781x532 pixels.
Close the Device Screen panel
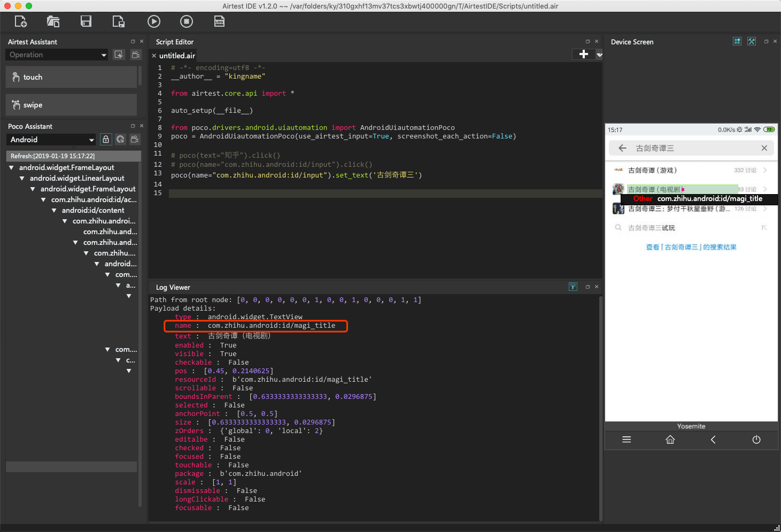(775, 41)
